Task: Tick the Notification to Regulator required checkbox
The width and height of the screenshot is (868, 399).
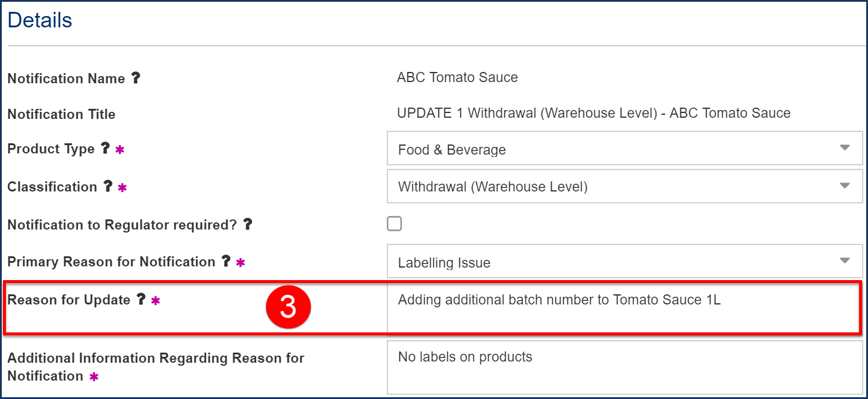Action: (x=394, y=224)
